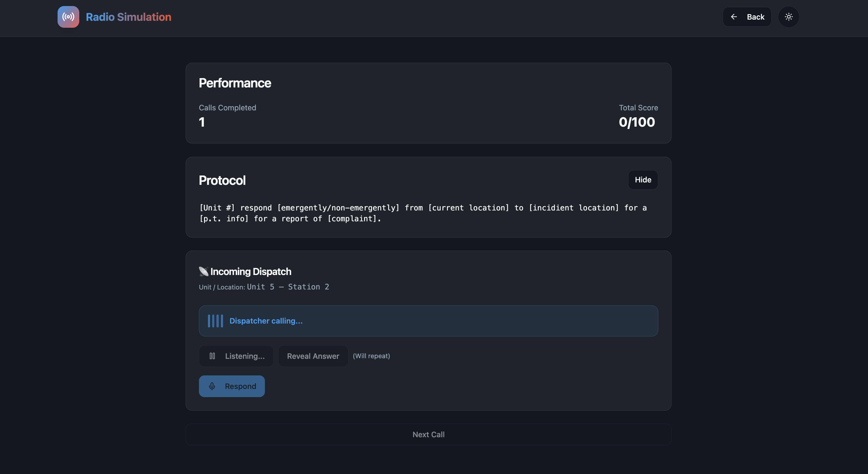This screenshot has height=474, width=868.
Task: Click the Dispatcher calling banner text
Action: (x=266, y=321)
